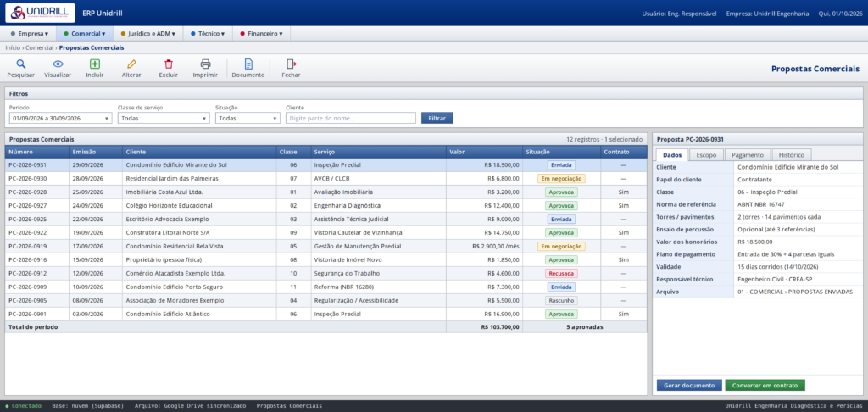Select Escritório Advocacia Exemplo row
The height and width of the screenshot is (412, 868).
pos(325,220)
